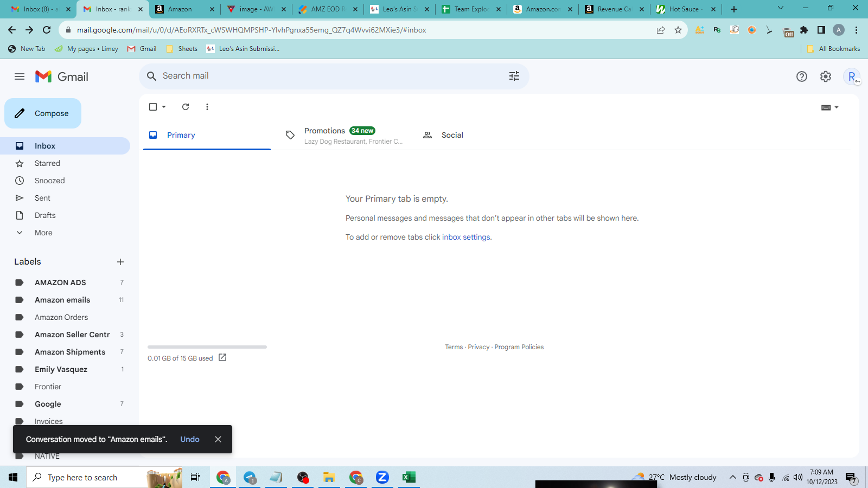This screenshot has height=488, width=868.
Task: Open Gmail Support help icon
Action: coord(802,76)
